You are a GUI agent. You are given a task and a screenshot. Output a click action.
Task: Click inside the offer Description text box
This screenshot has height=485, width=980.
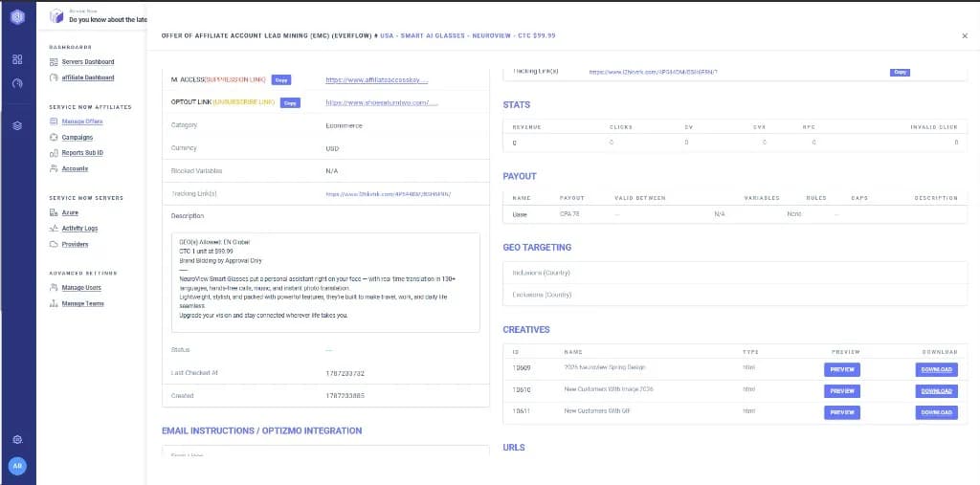coord(325,282)
